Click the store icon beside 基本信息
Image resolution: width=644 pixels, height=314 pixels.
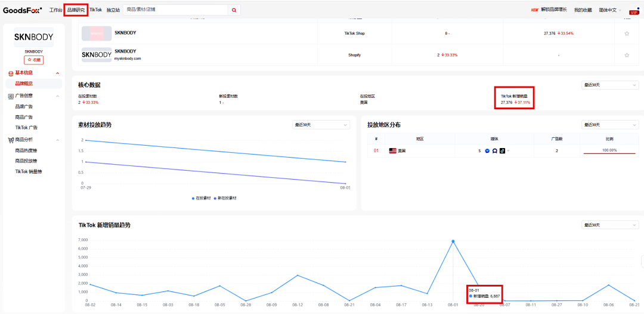11,73
